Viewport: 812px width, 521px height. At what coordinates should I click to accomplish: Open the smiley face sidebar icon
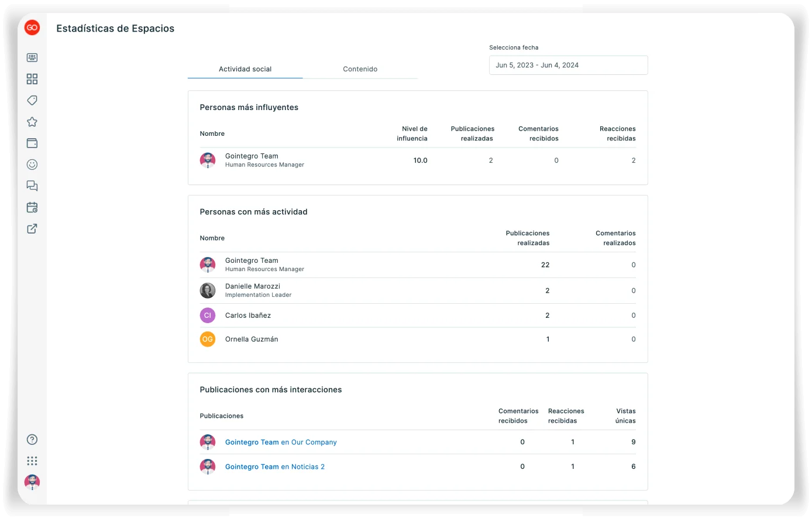pyautogui.click(x=32, y=164)
